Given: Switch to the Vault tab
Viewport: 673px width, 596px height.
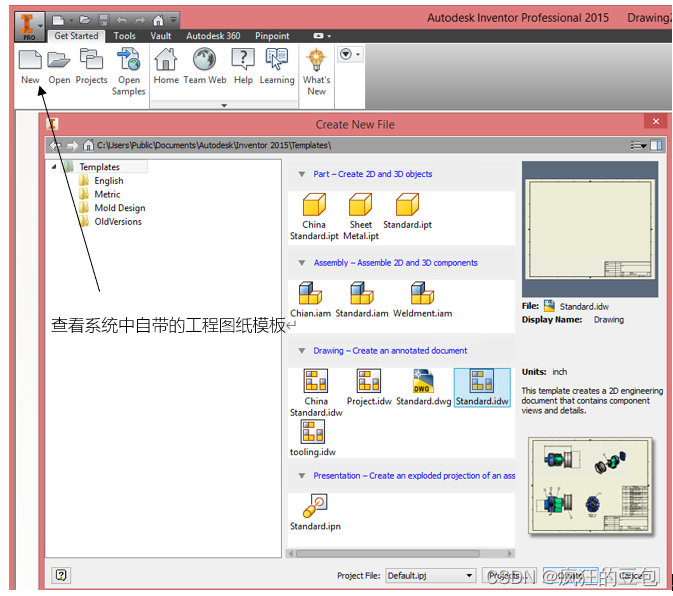Looking at the screenshot, I should click(x=161, y=36).
